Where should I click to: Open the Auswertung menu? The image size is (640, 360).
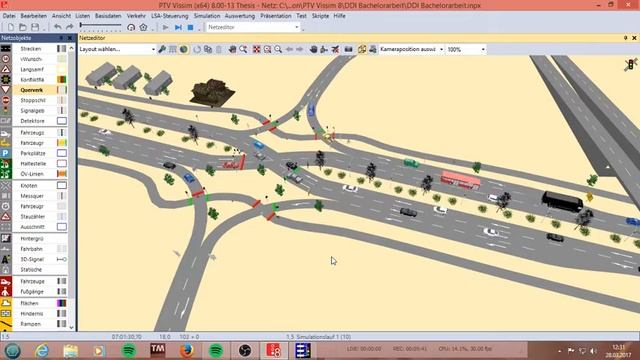[240, 16]
